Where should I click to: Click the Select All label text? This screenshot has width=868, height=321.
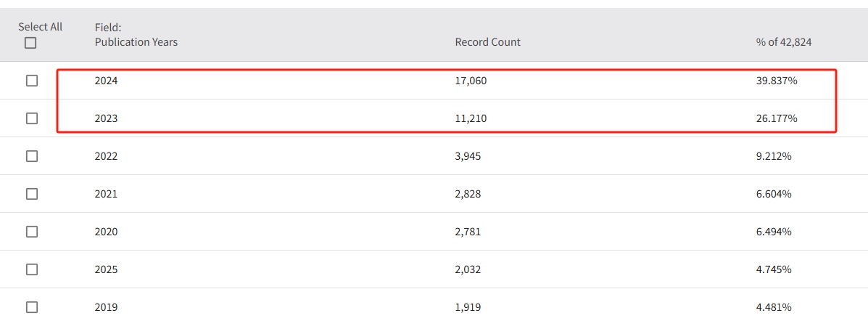41,27
